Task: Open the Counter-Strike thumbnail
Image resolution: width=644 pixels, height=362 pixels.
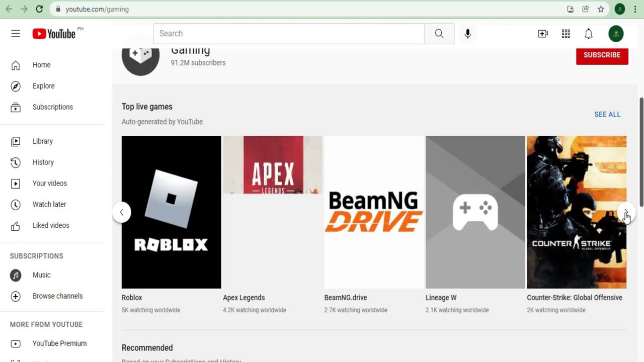Action: click(x=577, y=212)
